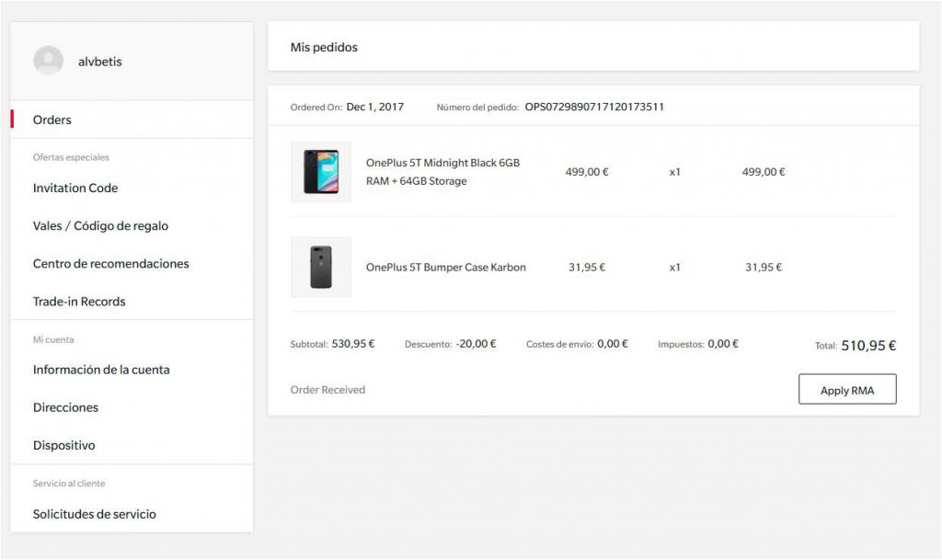Click the OnePlus 5T Bumper Case Karbon name
942x560 pixels.
click(445, 268)
